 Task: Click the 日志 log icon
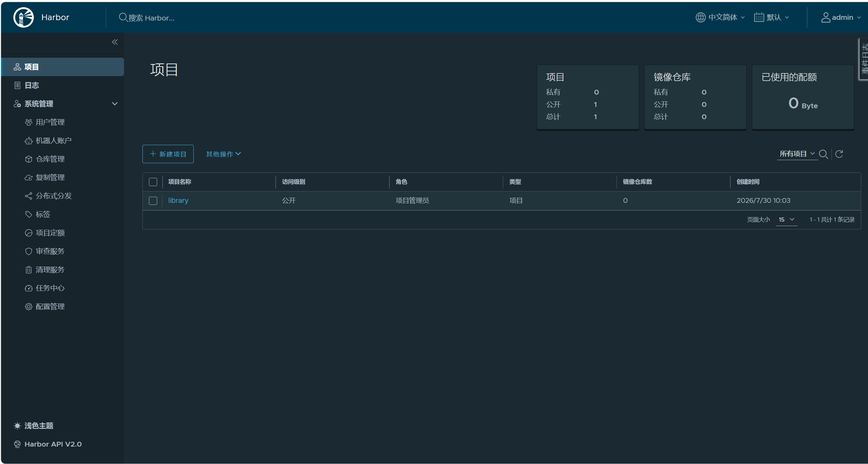[x=17, y=85]
